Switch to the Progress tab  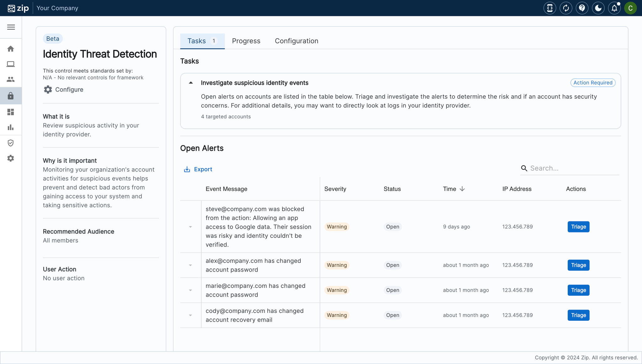coord(246,41)
